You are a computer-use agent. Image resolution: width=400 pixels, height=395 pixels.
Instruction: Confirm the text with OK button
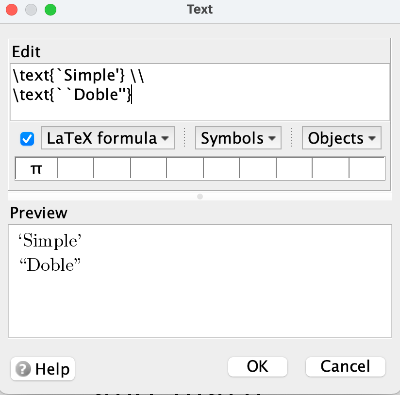pos(257,367)
